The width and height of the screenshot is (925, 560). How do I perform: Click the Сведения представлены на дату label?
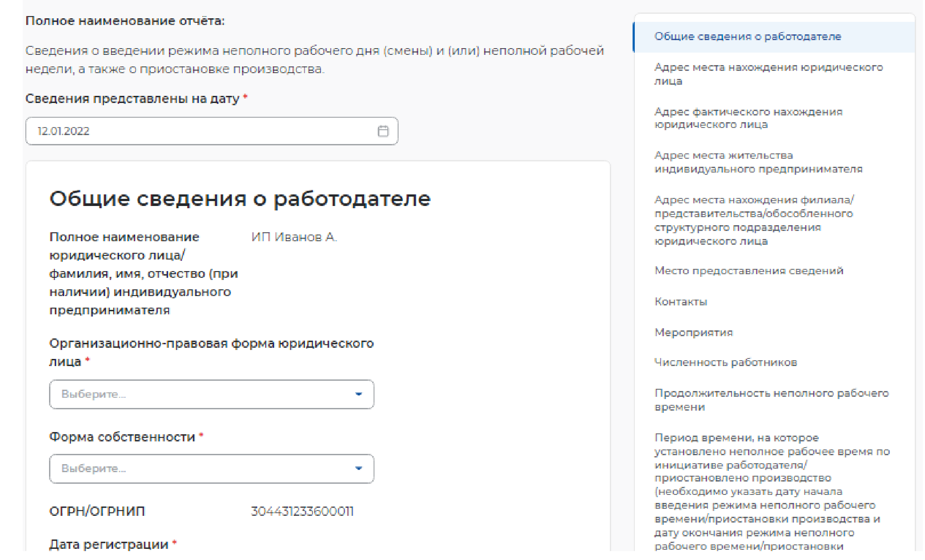pyautogui.click(x=136, y=99)
